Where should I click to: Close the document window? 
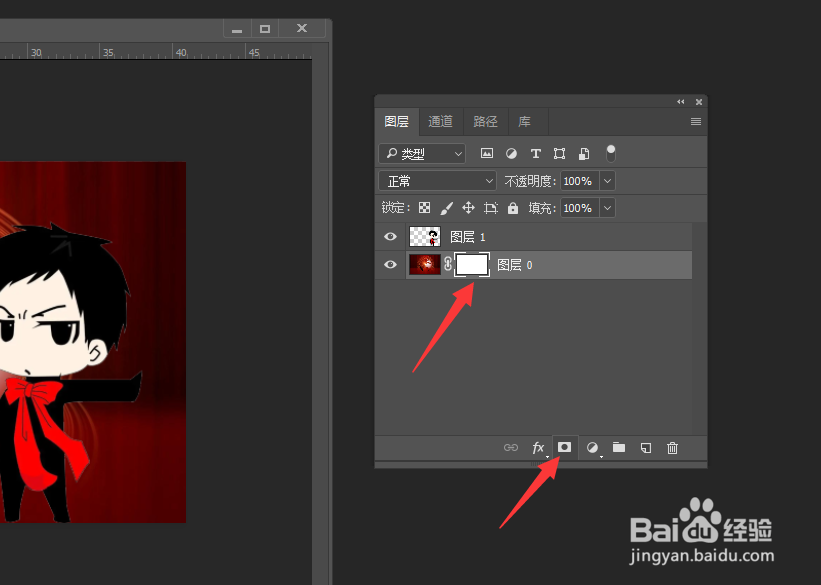point(302,29)
